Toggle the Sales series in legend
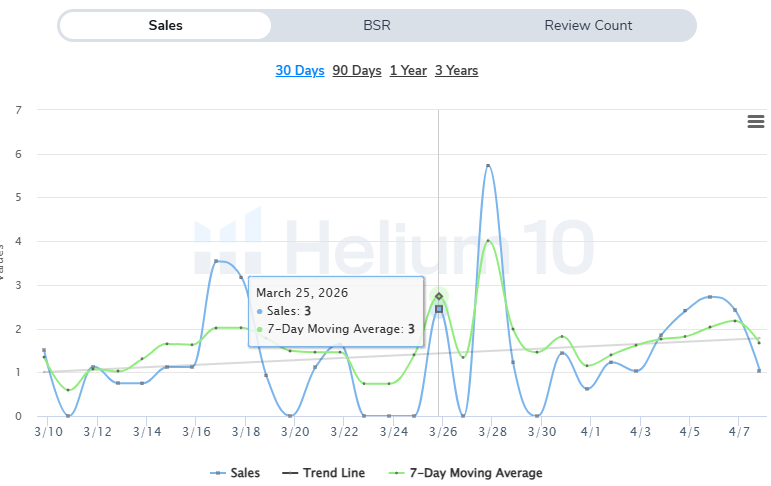The height and width of the screenshot is (486, 771). 246,473
